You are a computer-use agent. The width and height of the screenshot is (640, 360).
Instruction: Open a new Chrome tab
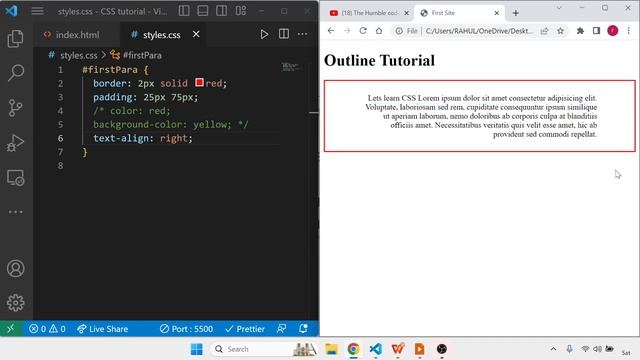pyautogui.click(x=516, y=13)
